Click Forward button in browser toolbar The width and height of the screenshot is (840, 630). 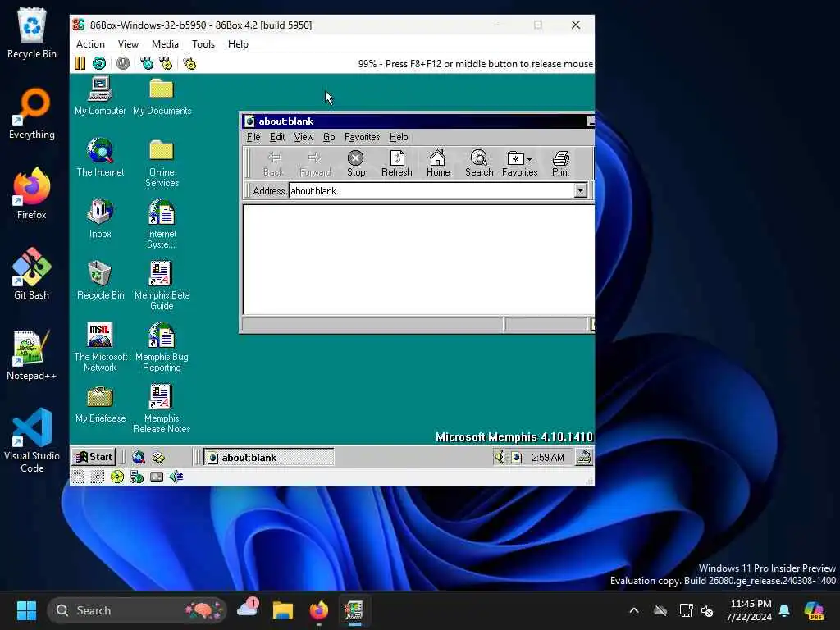315,163
